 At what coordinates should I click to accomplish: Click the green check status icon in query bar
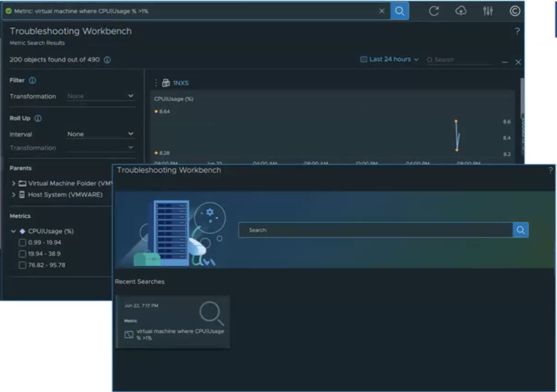click(9, 11)
